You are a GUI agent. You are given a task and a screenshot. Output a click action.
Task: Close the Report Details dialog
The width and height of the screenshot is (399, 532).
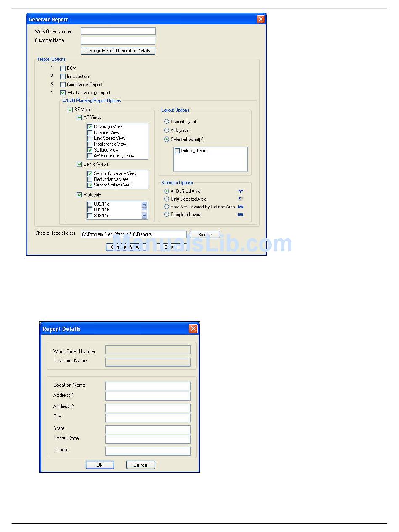coord(193,329)
